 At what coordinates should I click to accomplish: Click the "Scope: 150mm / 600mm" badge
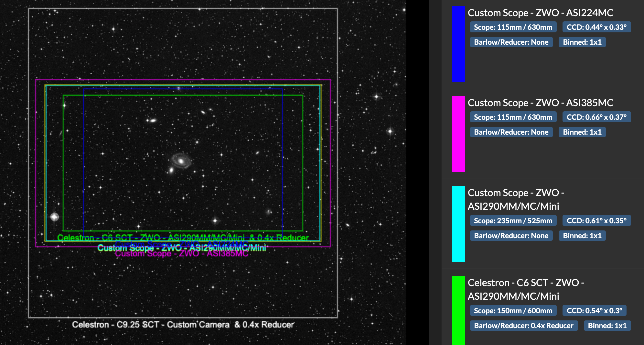point(513,311)
